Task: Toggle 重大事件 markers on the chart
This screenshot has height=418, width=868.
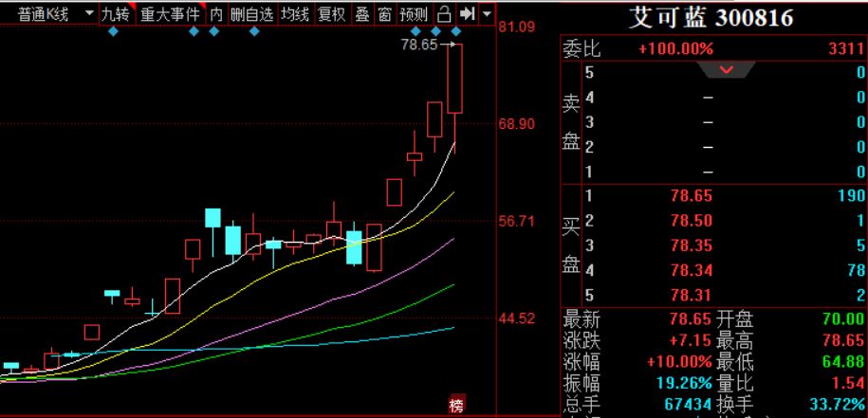Action: point(170,14)
